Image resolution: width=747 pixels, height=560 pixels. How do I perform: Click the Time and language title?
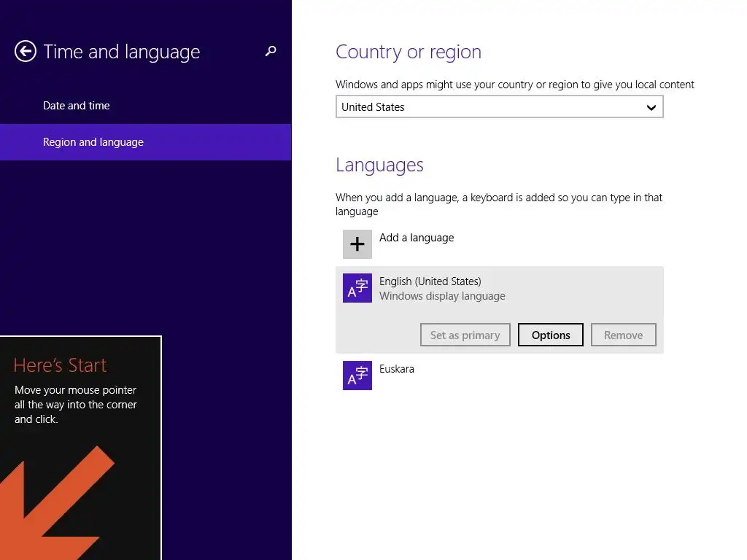pos(122,52)
